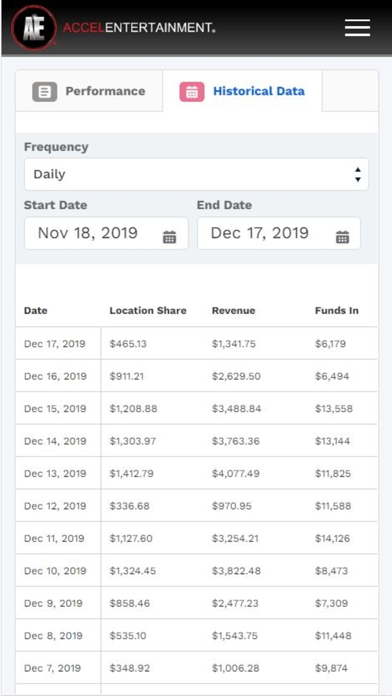Click the Funds In column header
This screenshot has height=696, width=392.
[x=337, y=311]
